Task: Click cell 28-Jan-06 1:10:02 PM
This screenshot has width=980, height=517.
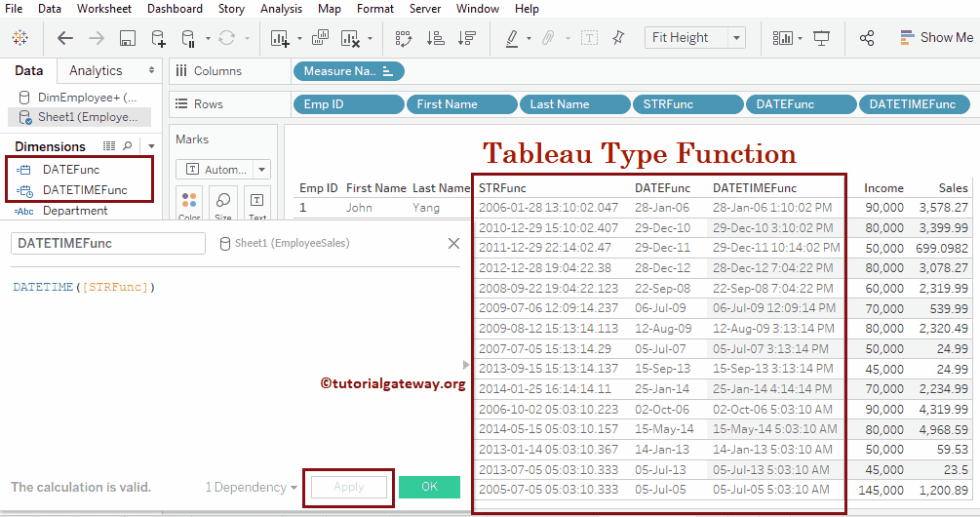Action: coord(772,208)
